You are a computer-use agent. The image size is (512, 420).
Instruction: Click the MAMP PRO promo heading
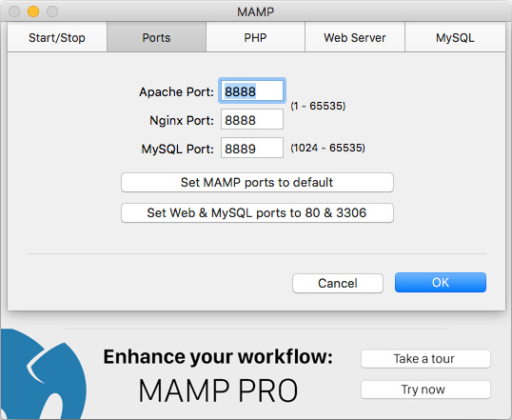pyautogui.click(x=218, y=390)
